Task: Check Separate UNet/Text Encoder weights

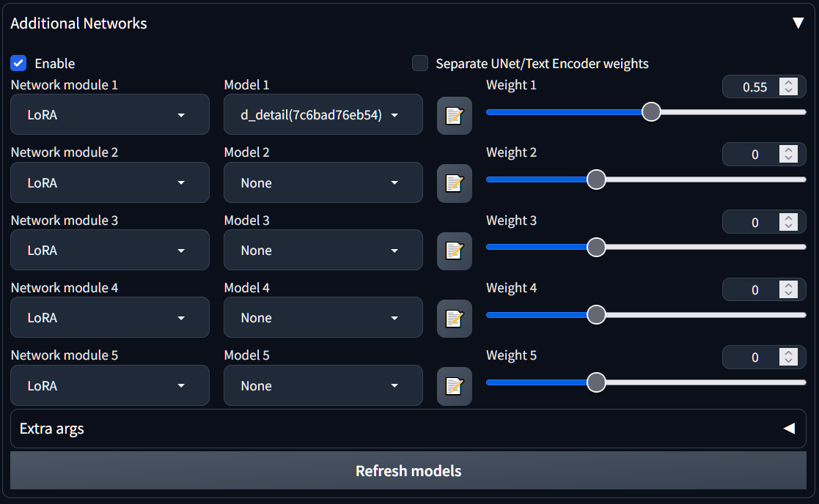Action: [x=420, y=64]
